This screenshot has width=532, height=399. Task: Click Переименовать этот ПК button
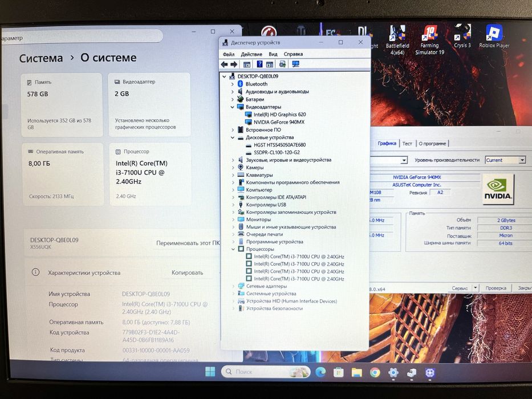click(x=188, y=243)
